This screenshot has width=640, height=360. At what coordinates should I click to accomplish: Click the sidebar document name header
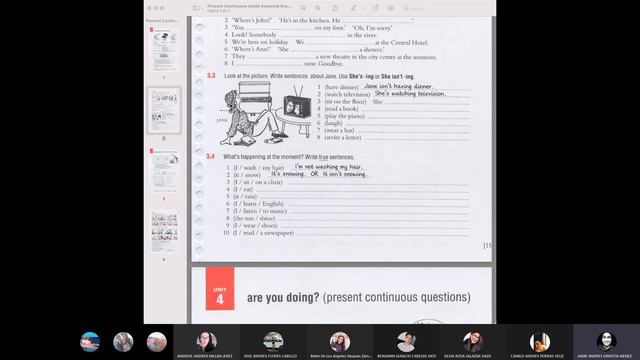click(x=162, y=20)
